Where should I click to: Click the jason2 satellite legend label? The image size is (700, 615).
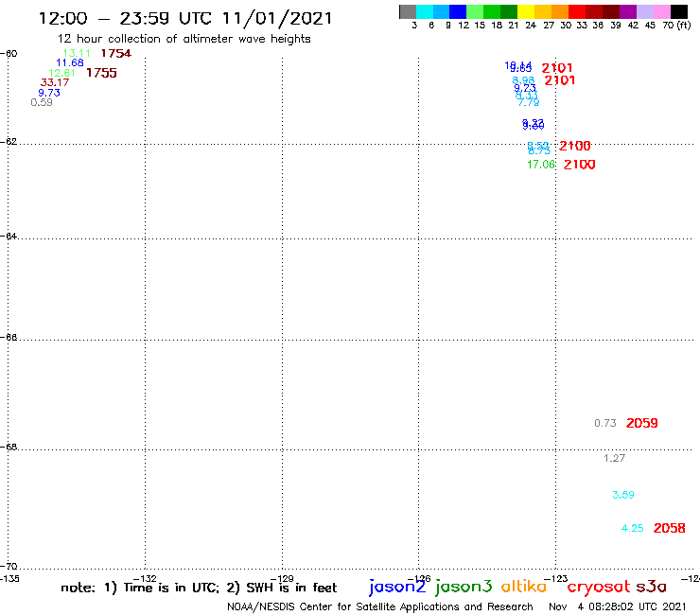pyautogui.click(x=397, y=587)
